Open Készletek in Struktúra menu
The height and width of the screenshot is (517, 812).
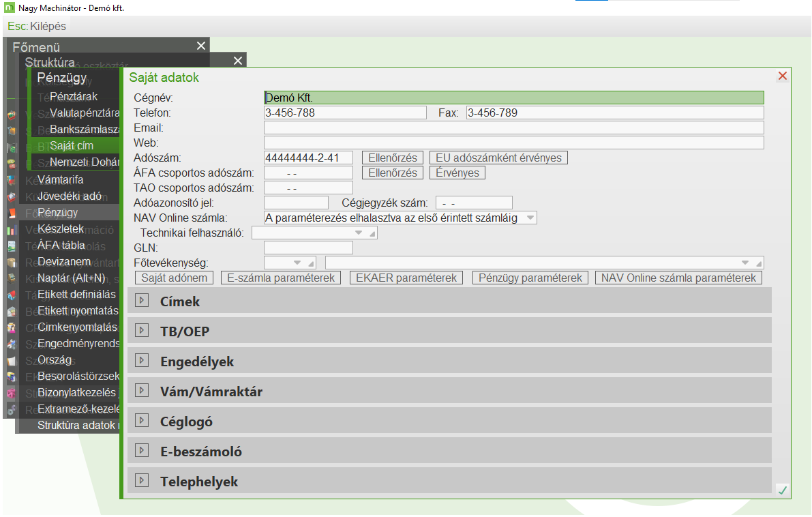click(60, 228)
